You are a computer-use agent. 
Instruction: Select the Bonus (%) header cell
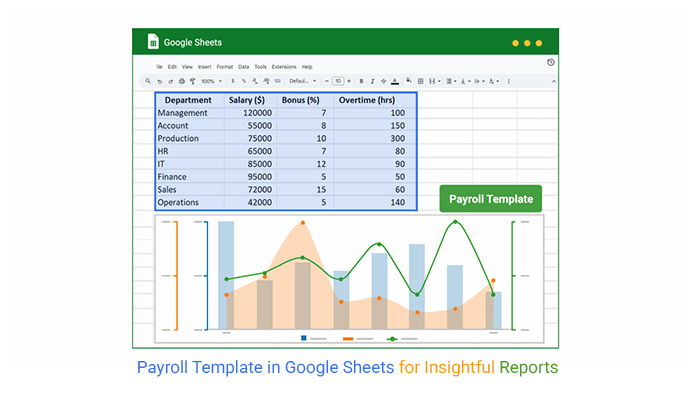(305, 100)
